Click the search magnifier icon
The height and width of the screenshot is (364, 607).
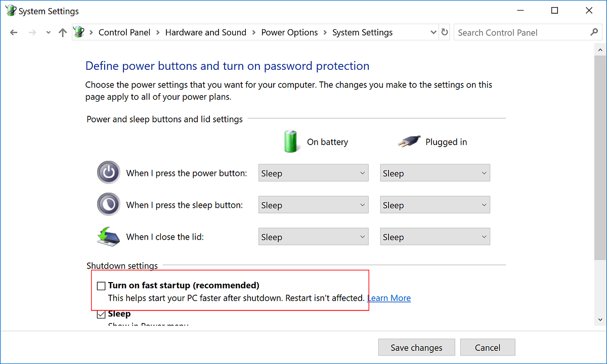point(594,32)
